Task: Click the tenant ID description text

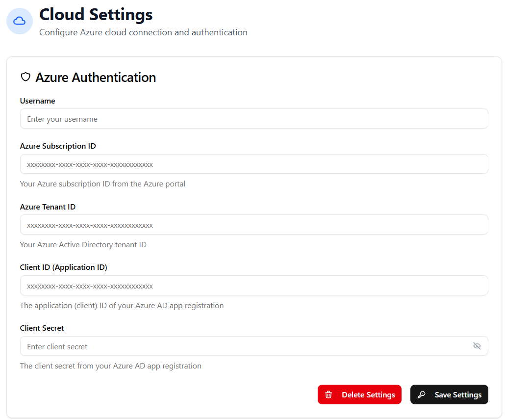Action: pos(83,244)
